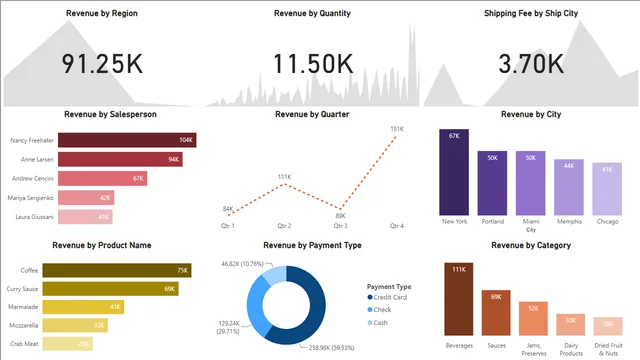
Task: Click the Credit Card legend marker
Action: (370, 298)
